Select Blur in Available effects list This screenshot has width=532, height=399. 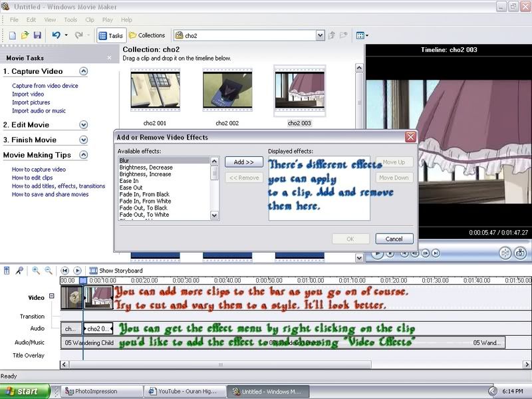pyautogui.click(x=164, y=160)
